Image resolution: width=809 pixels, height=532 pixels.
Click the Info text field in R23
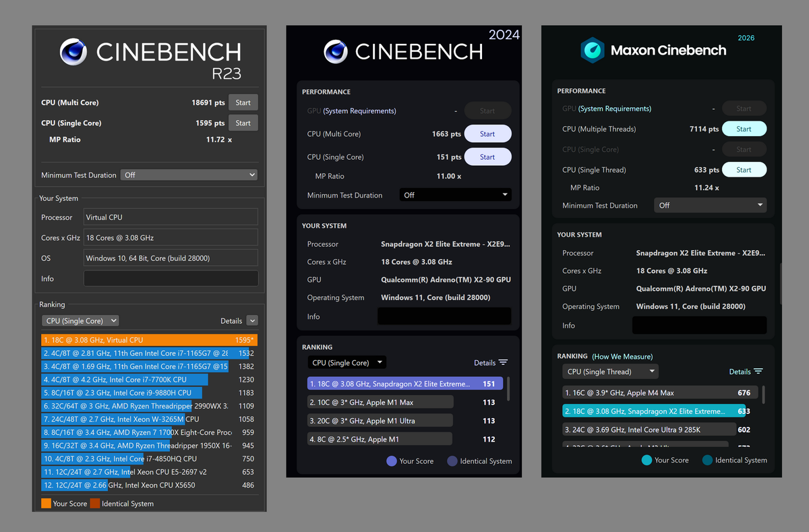[x=171, y=278]
